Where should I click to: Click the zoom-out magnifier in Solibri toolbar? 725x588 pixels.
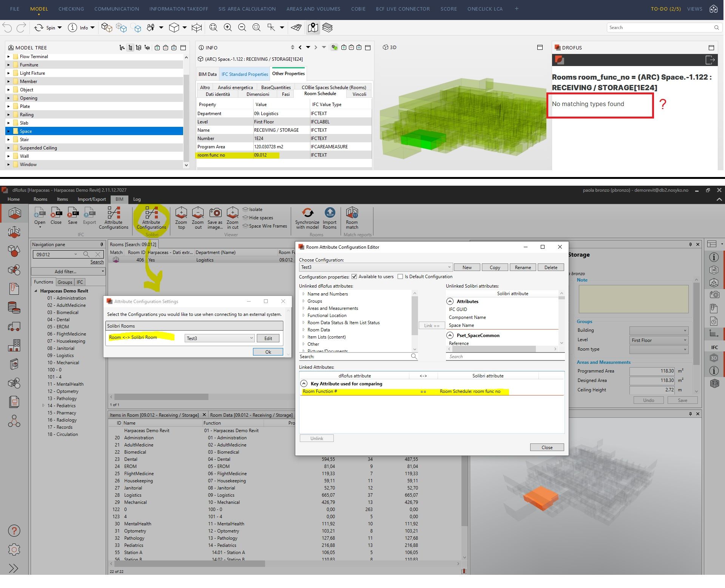coord(242,28)
